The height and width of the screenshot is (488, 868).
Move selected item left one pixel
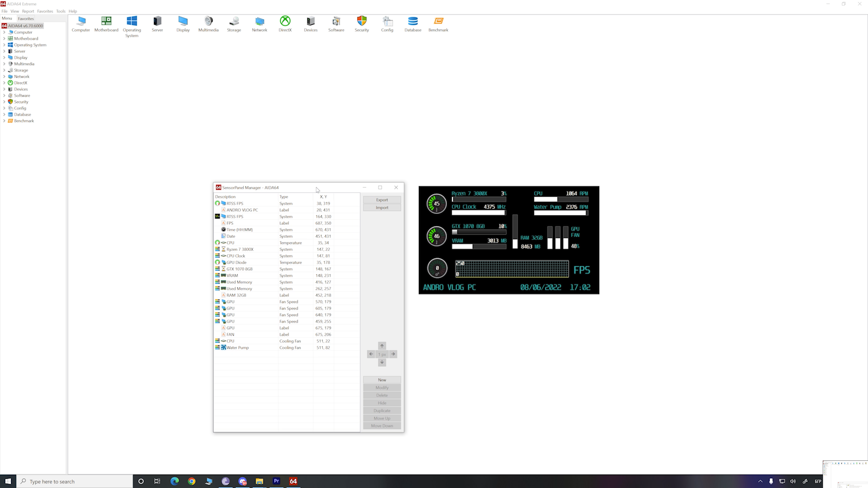(371, 354)
